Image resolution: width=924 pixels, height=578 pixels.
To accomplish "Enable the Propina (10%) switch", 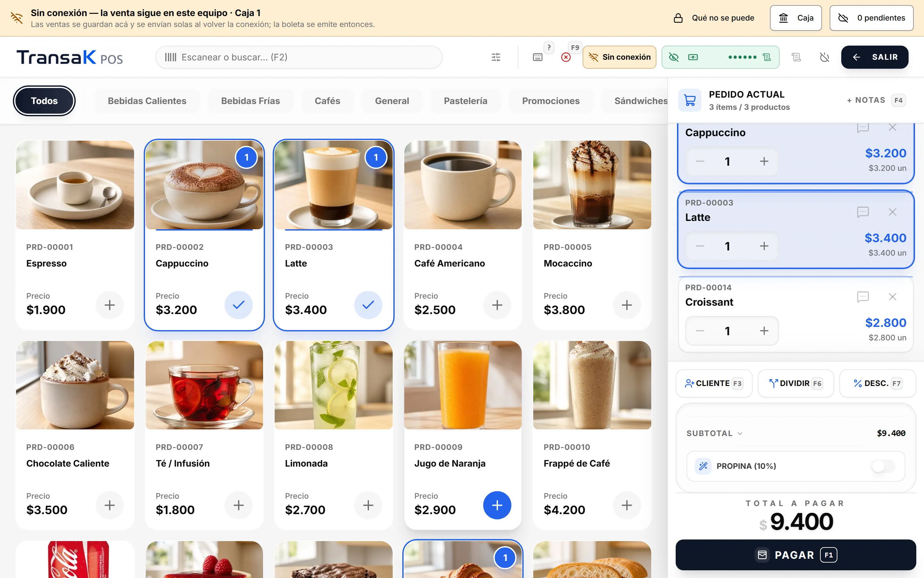I will point(883,466).
